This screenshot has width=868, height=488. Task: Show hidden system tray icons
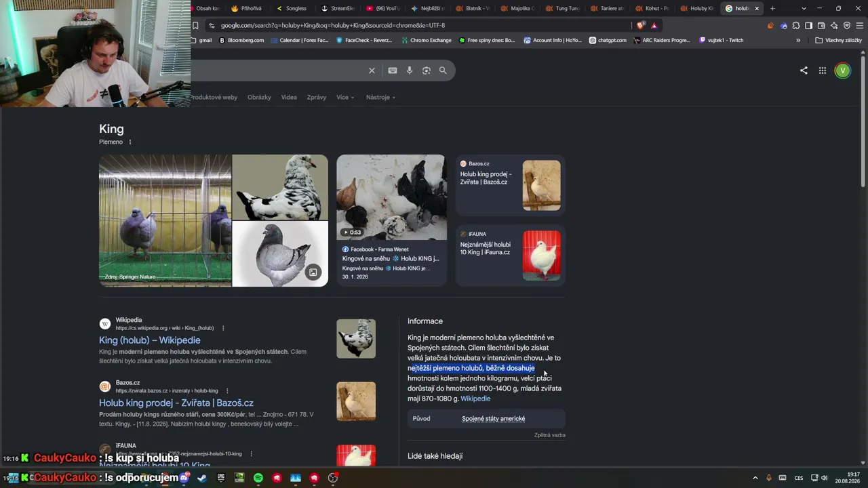(755, 478)
